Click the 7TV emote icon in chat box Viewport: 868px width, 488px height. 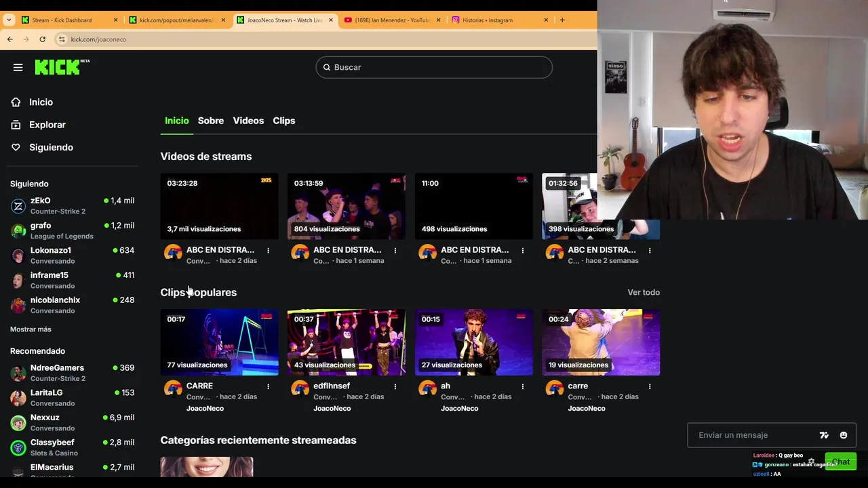[x=824, y=435]
